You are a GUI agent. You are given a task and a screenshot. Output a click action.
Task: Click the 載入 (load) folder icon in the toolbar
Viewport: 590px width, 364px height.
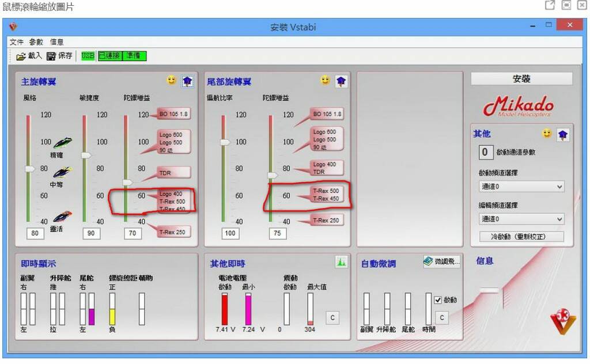pyautogui.click(x=21, y=56)
